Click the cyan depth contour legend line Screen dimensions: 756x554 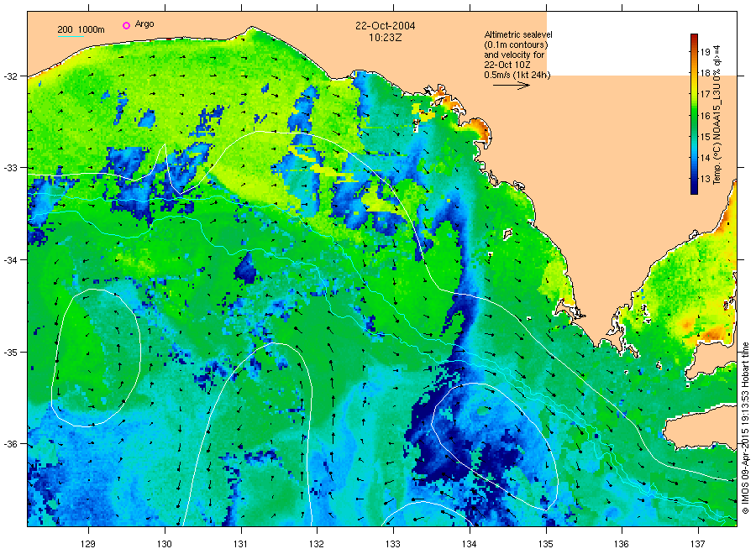71,36
